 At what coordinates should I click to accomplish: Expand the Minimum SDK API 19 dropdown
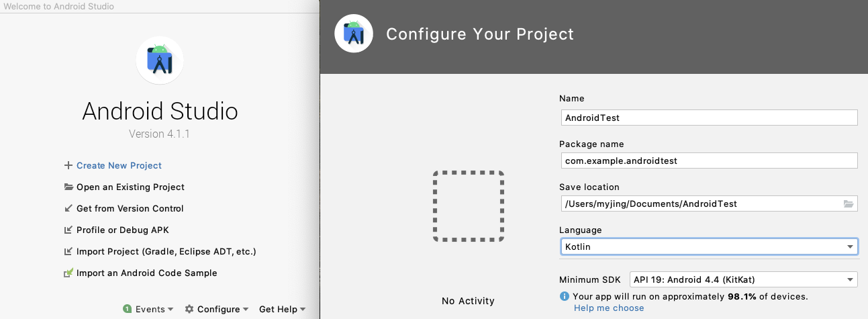click(x=743, y=279)
